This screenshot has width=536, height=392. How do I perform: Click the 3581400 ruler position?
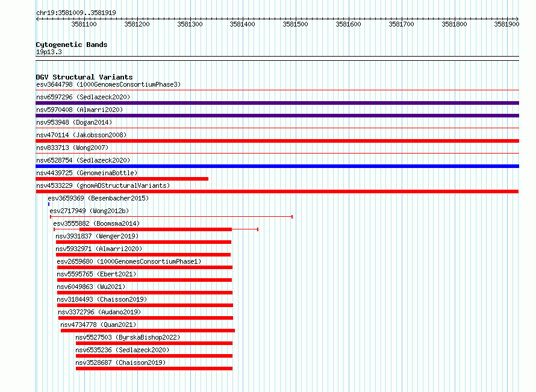242,24
